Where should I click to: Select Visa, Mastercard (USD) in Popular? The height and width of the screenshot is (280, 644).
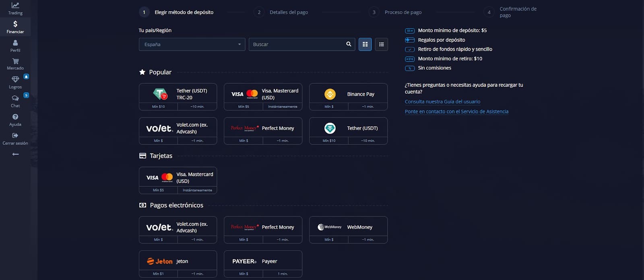click(263, 97)
